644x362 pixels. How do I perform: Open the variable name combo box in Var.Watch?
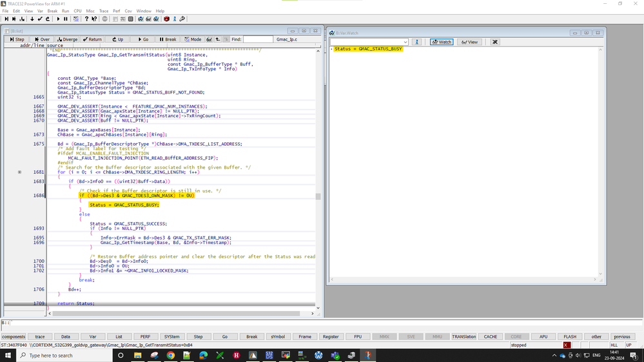[x=369, y=42]
